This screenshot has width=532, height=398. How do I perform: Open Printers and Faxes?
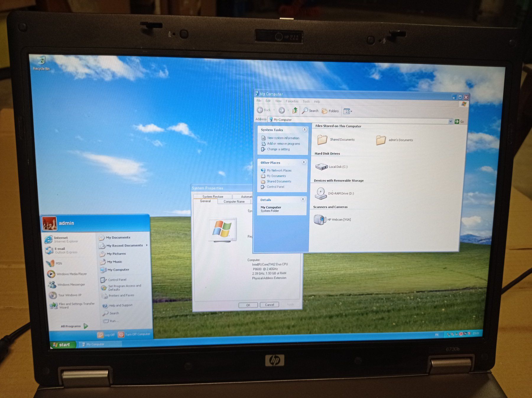coord(118,295)
